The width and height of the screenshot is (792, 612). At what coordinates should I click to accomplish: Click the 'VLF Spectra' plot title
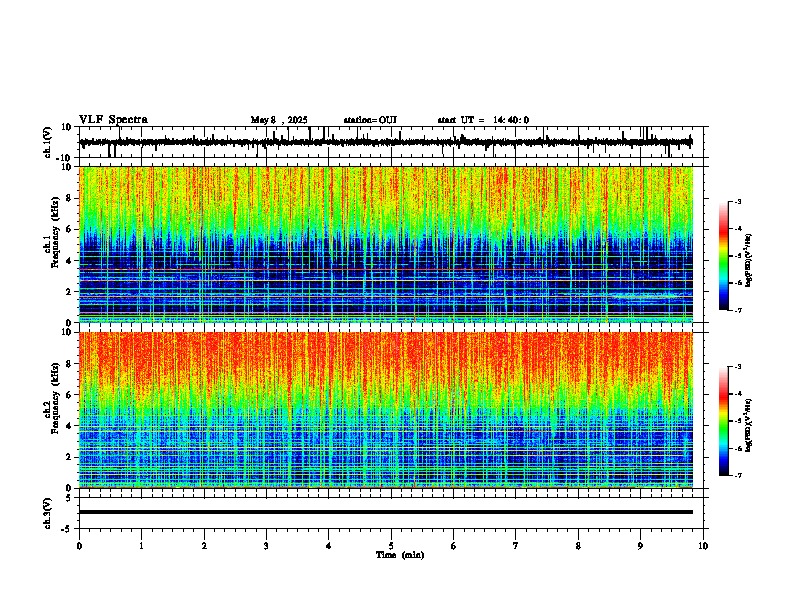[x=113, y=120]
